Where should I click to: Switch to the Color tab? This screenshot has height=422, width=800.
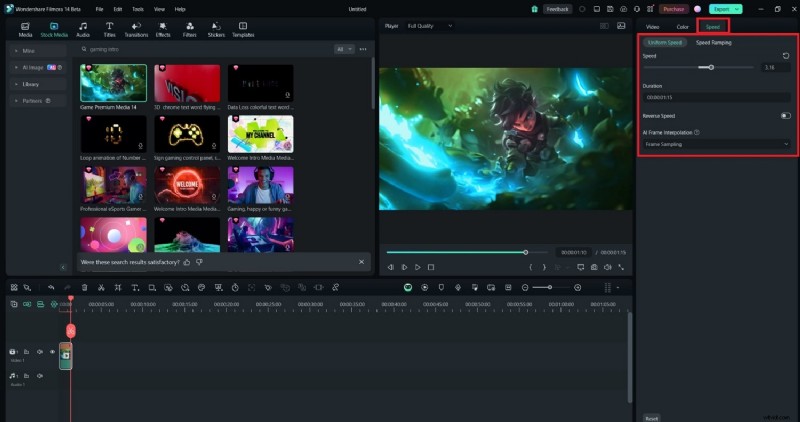coord(682,26)
